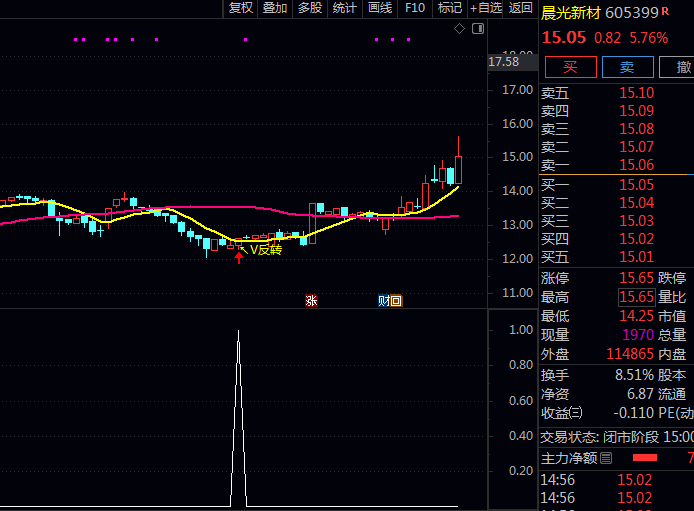The height and width of the screenshot is (511, 694).
Task: Click the boxed 最高 value 15.65
Action: (636, 297)
